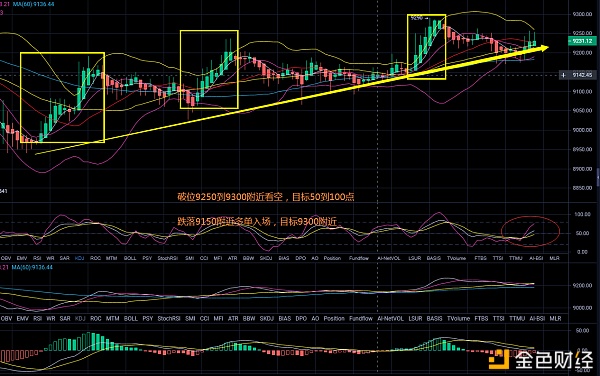
Task: Click the 9100.00 price axis label
Action: click(582, 91)
